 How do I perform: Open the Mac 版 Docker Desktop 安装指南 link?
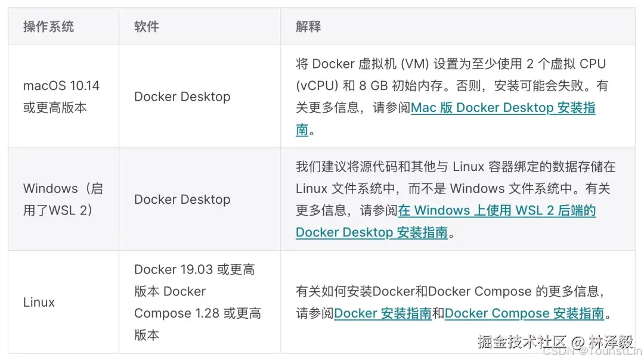point(503,108)
